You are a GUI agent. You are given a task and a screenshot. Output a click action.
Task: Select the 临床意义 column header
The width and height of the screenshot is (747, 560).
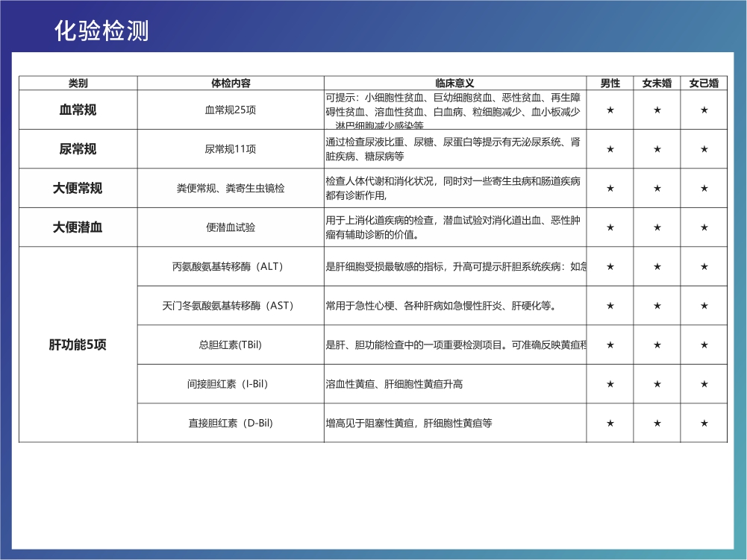(x=455, y=83)
